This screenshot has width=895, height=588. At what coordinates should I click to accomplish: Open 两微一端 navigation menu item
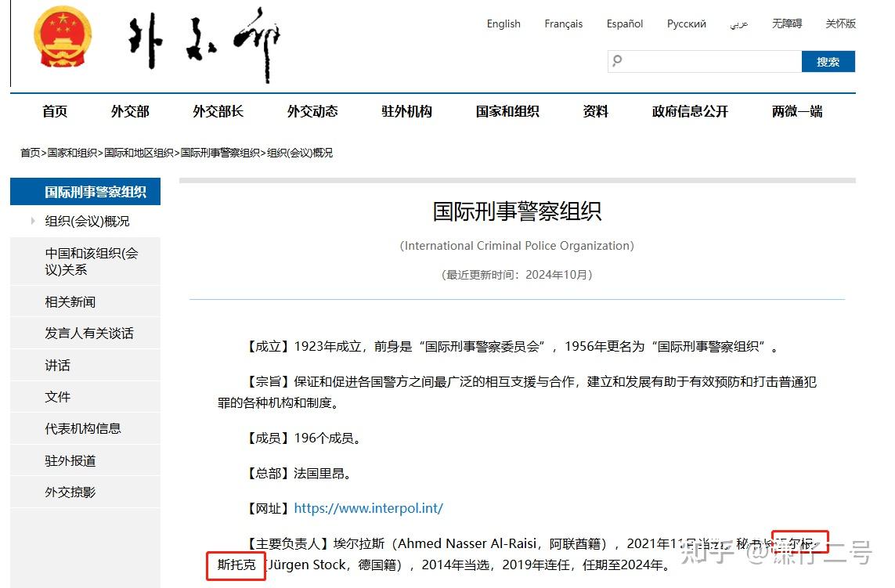[797, 111]
